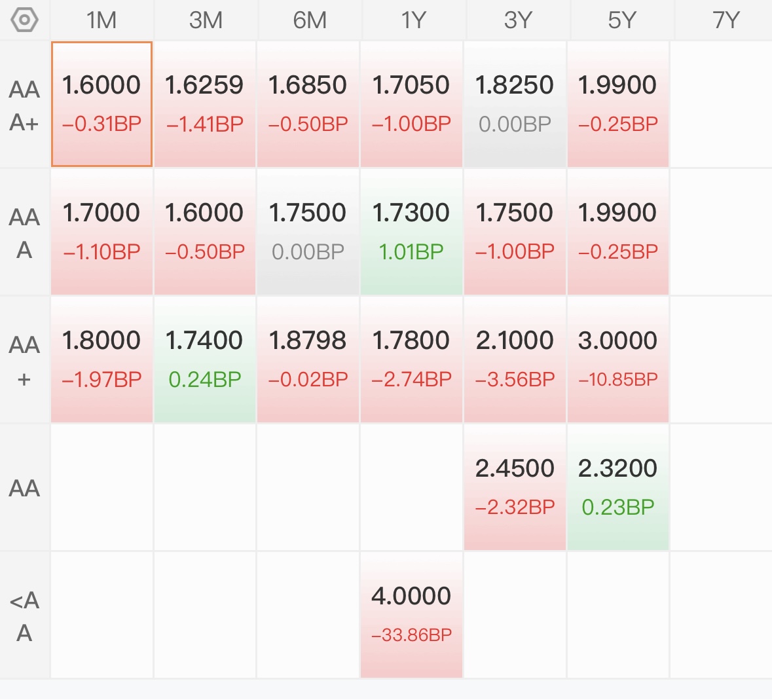Viewport: 772px width, 700px height.
Task: Open the hexagon settings icon
Action: click(24, 20)
